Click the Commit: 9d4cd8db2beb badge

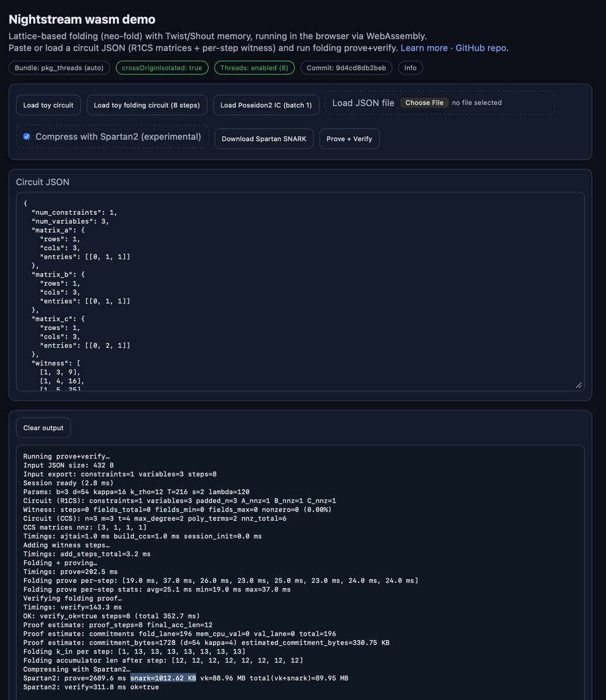[346, 68]
